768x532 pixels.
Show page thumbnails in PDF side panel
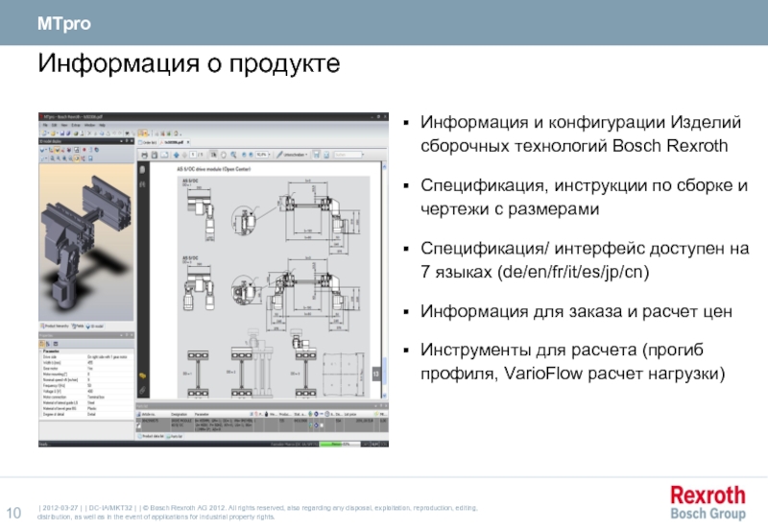click(142, 170)
